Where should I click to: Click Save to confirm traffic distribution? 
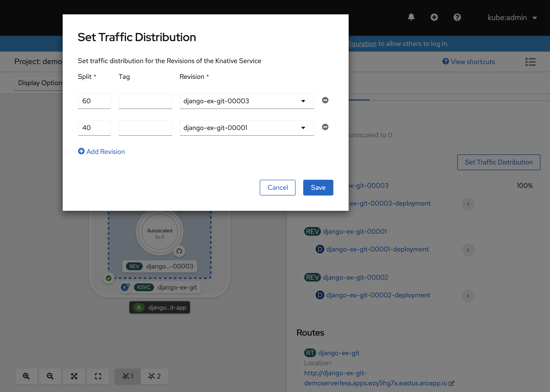click(318, 188)
